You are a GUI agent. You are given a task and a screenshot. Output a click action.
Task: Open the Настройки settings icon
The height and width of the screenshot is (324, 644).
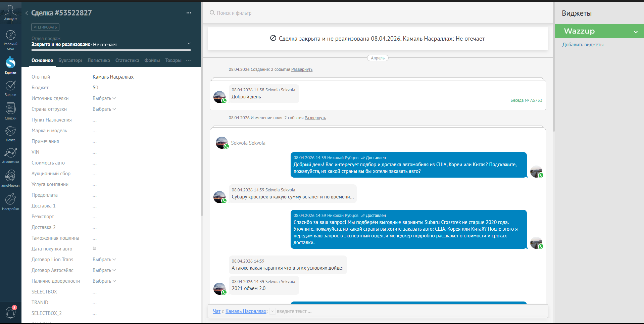pyautogui.click(x=10, y=199)
